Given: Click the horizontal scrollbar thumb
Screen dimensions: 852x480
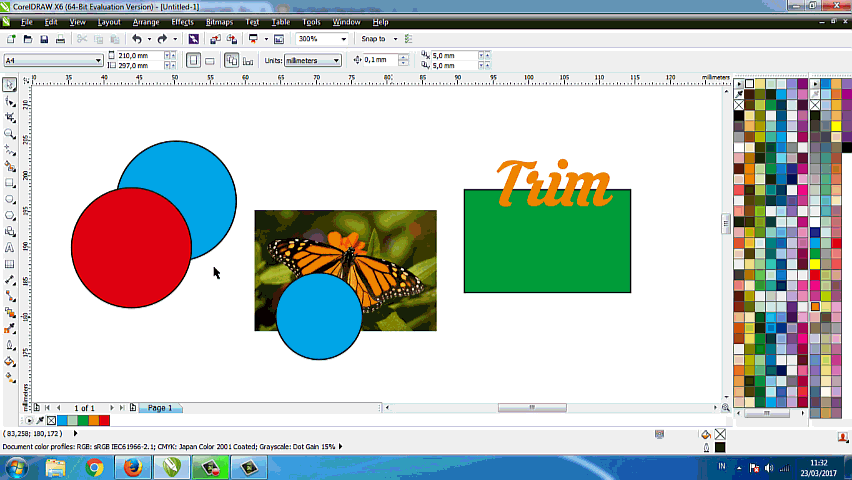Looking at the screenshot, I should pos(532,408).
